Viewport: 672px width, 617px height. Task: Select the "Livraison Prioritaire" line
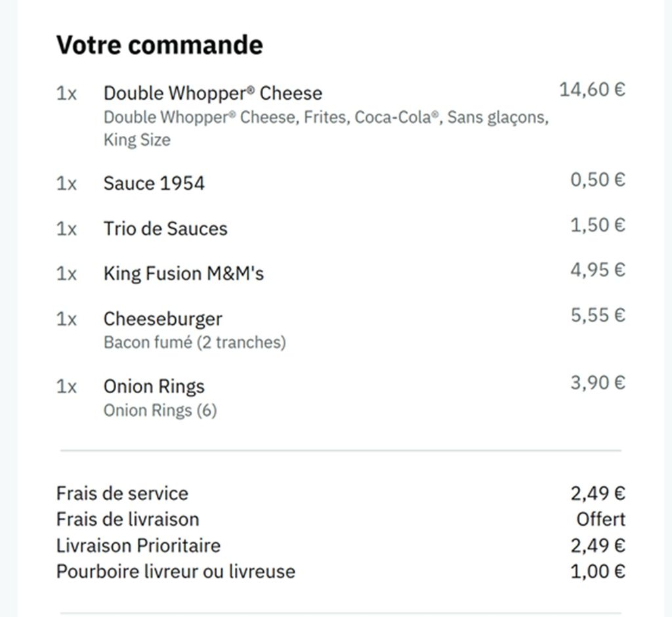tap(138, 546)
